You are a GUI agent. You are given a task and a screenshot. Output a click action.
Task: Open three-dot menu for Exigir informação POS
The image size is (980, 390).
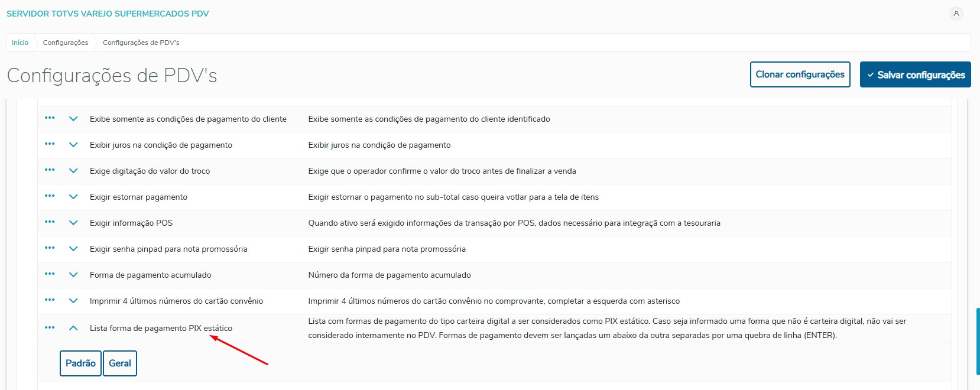(50, 222)
